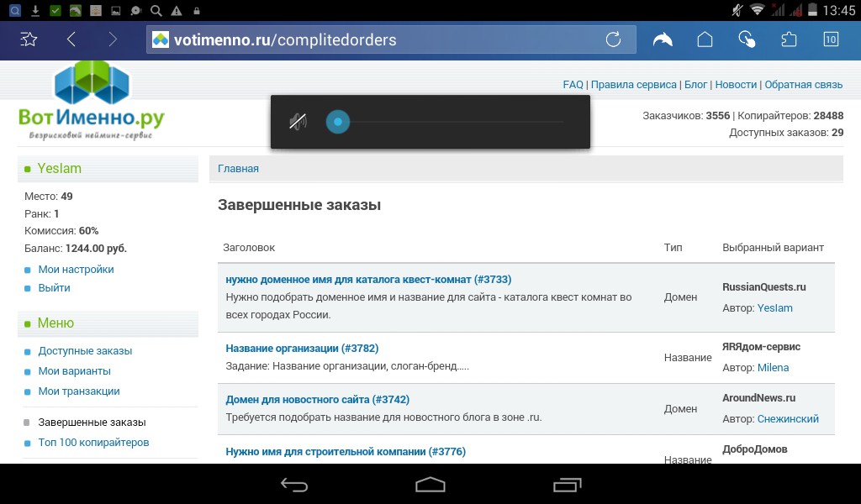Image resolution: width=861 pixels, height=504 pixels.
Task: Click the ЯRЯдом-сервис chosen variant
Action: tap(762, 347)
